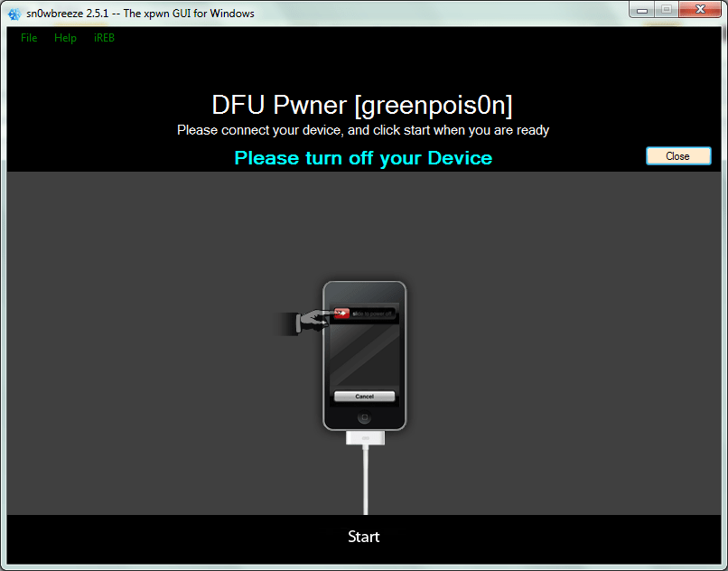This screenshot has height=571, width=728.
Task: Click Start to begin DFU Pwner
Action: coord(363,537)
